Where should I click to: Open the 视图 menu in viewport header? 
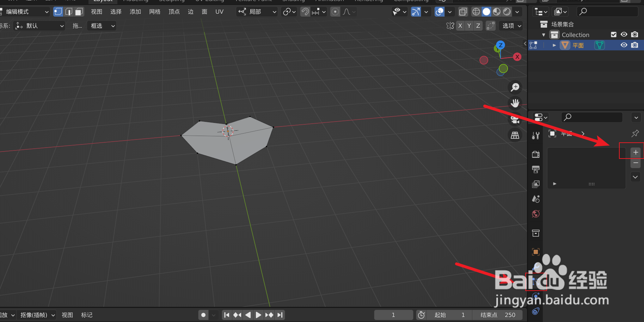(97, 12)
